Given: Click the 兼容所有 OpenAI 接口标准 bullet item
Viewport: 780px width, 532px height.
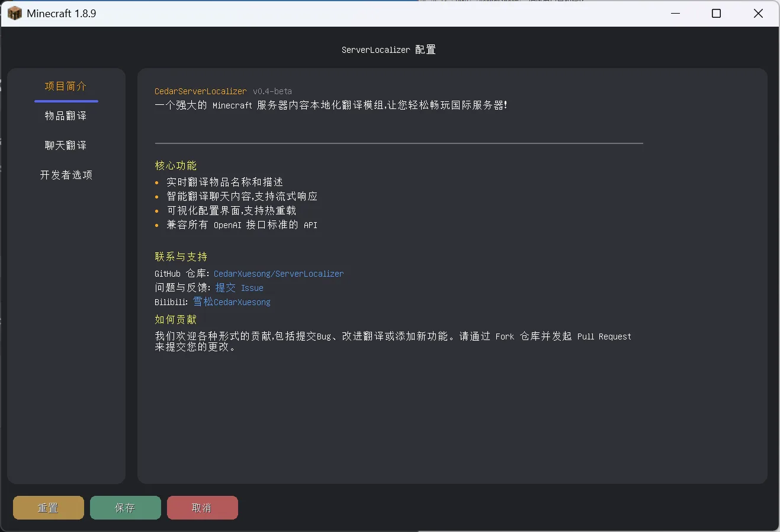Looking at the screenshot, I should [x=242, y=225].
